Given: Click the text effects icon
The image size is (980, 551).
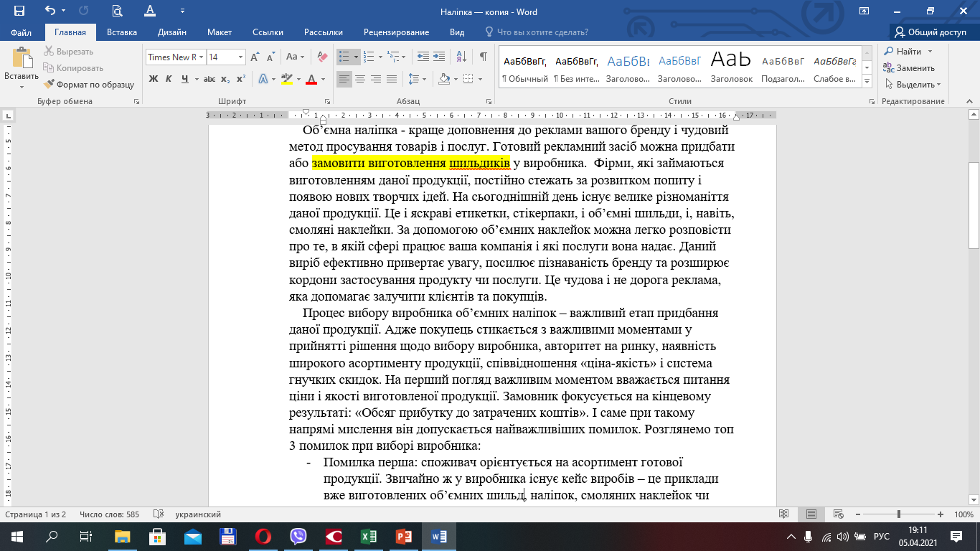Looking at the screenshot, I should point(263,79).
